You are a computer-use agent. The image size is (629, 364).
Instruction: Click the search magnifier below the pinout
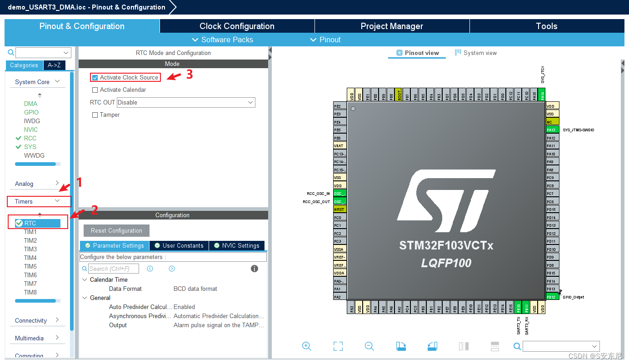(x=517, y=346)
